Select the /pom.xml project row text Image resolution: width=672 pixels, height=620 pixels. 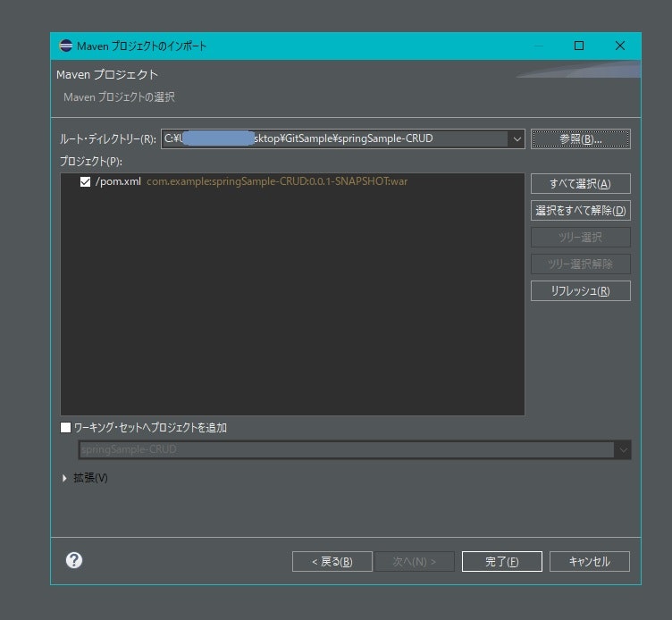[x=118, y=181]
